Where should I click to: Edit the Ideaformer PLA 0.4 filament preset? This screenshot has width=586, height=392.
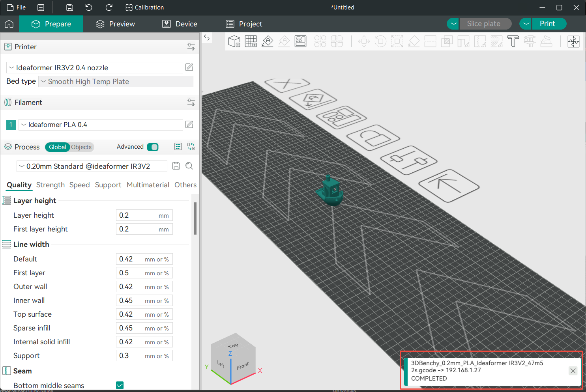[189, 125]
